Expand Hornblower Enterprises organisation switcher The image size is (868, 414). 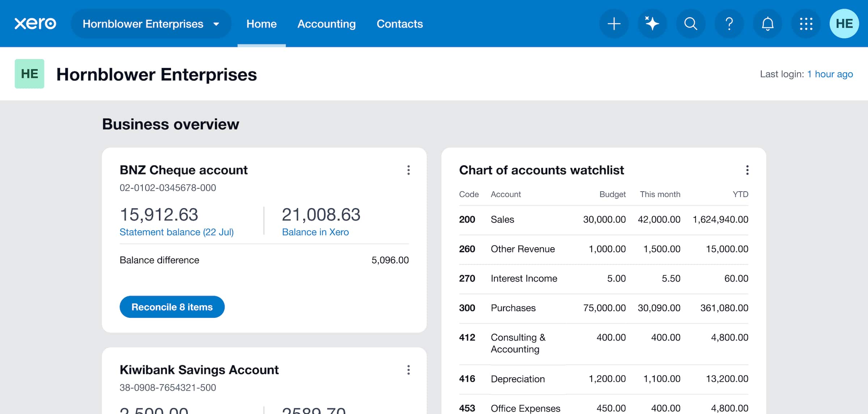[x=151, y=24]
